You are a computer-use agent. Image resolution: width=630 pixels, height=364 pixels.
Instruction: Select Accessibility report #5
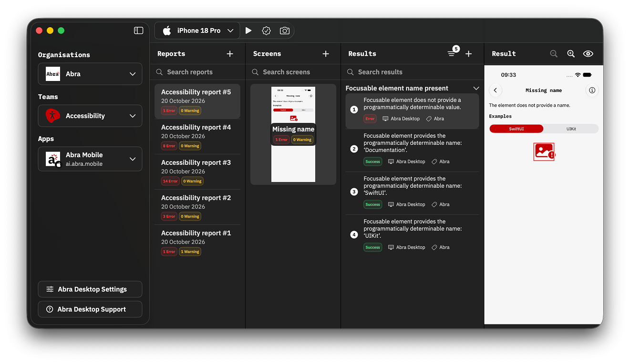tap(197, 101)
